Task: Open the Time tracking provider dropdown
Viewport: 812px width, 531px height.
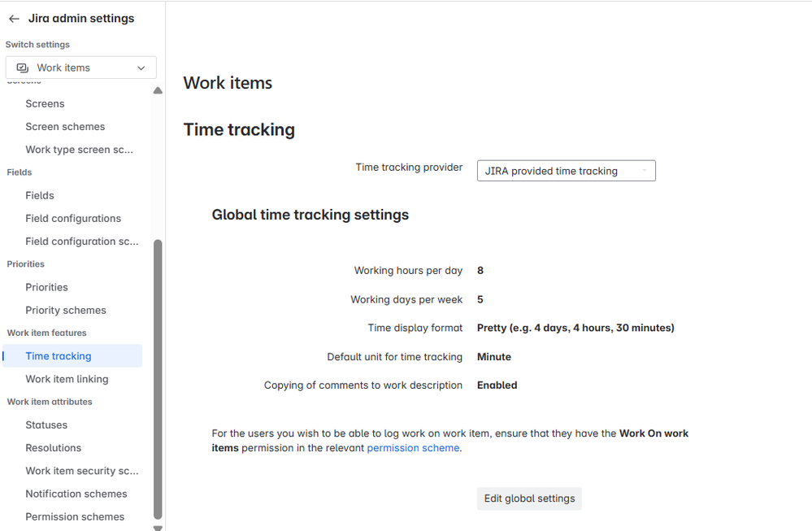Action: click(x=566, y=170)
